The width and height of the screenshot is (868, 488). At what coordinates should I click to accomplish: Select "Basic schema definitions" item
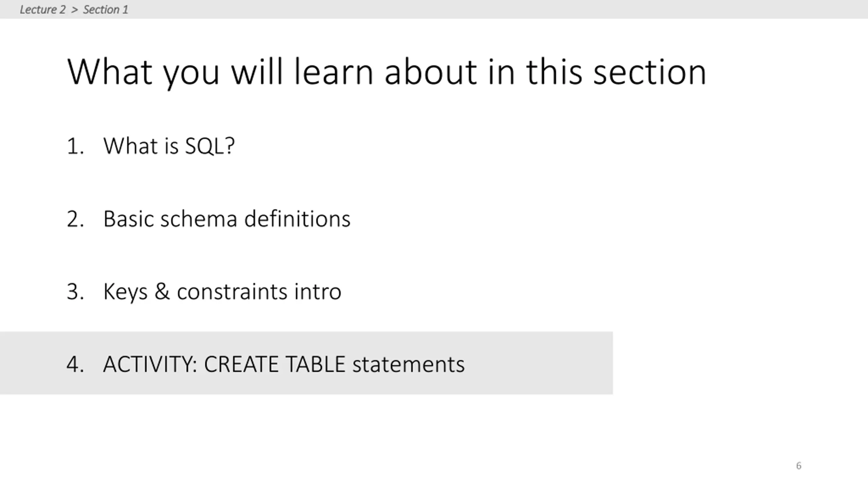(x=227, y=219)
